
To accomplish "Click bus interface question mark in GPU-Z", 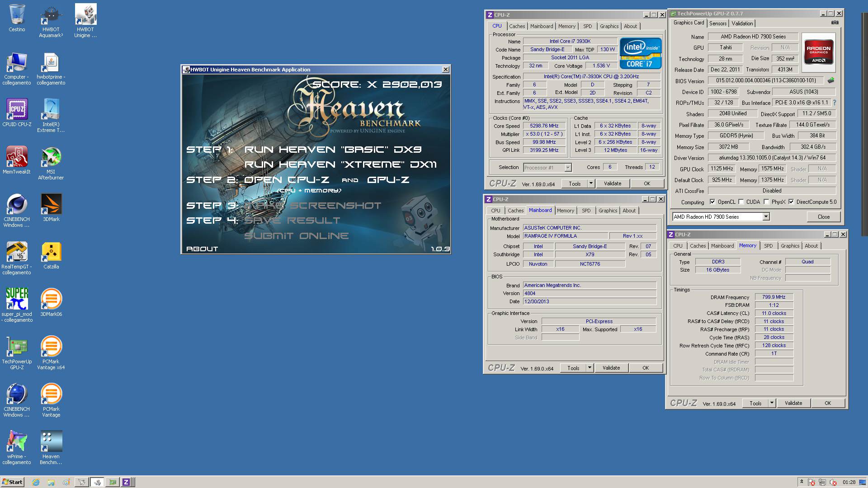I will point(835,103).
